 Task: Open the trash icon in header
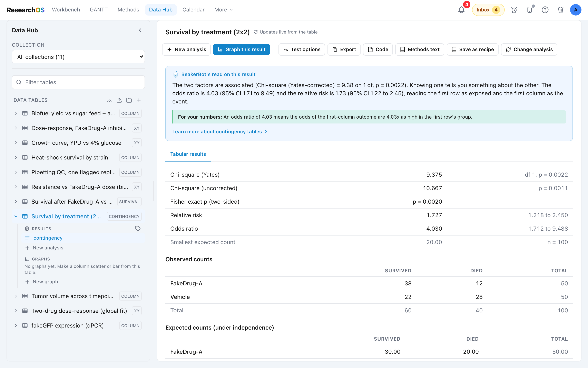pyautogui.click(x=561, y=10)
